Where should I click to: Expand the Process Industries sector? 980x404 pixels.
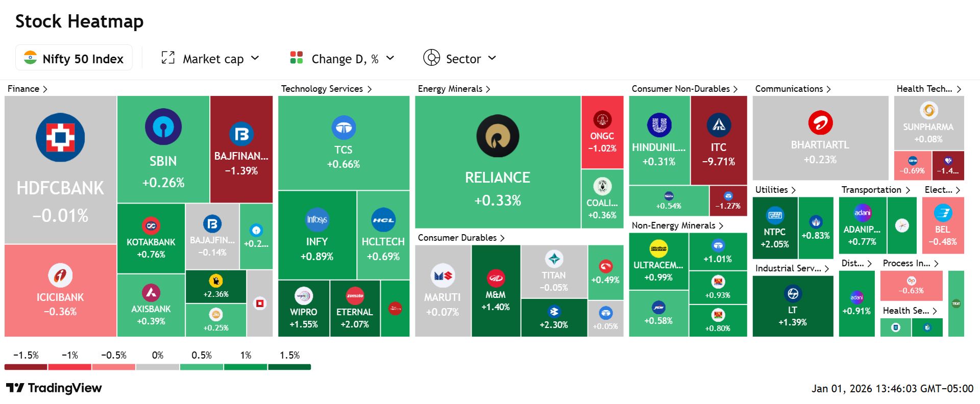pyautogui.click(x=911, y=263)
